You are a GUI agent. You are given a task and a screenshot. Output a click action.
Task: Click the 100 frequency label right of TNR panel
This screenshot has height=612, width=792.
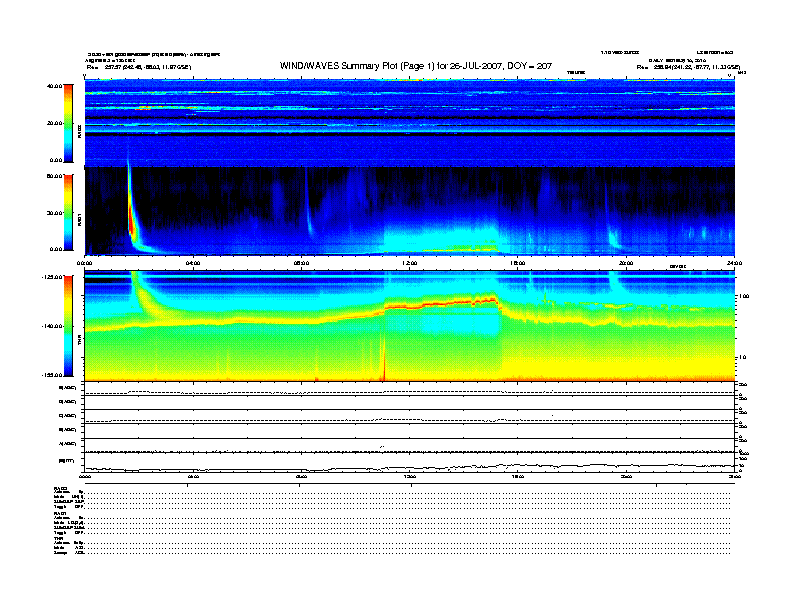click(744, 296)
